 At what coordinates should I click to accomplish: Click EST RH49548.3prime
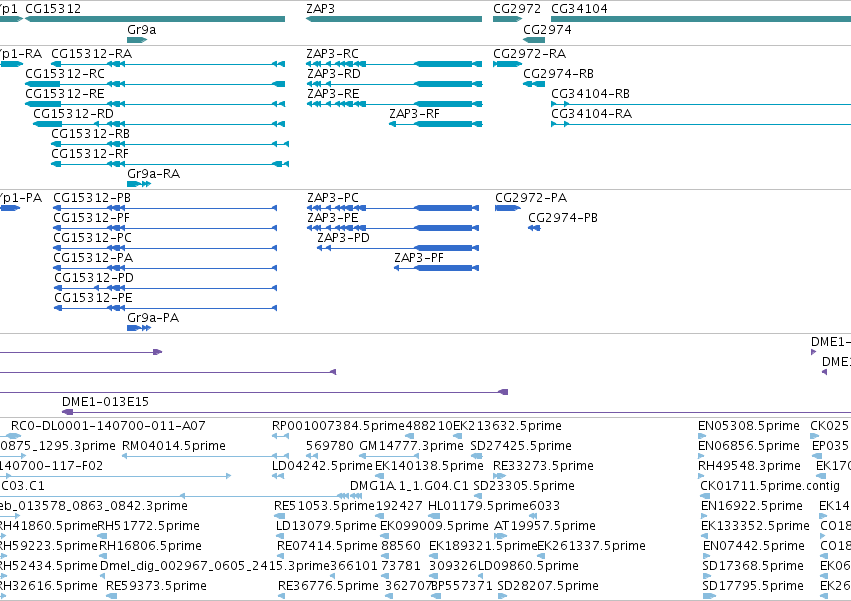[x=750, y=466]
